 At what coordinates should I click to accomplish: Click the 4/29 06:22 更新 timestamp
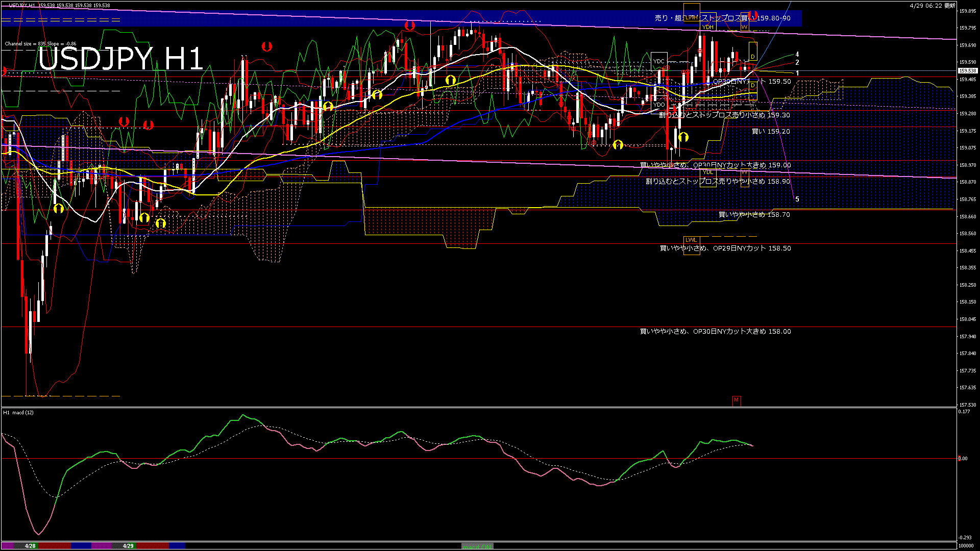point(932,6)
